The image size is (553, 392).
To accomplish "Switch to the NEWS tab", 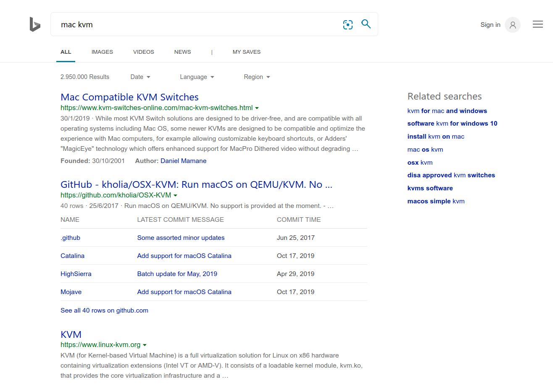I will pyautogui.click(x=182, y=52).
